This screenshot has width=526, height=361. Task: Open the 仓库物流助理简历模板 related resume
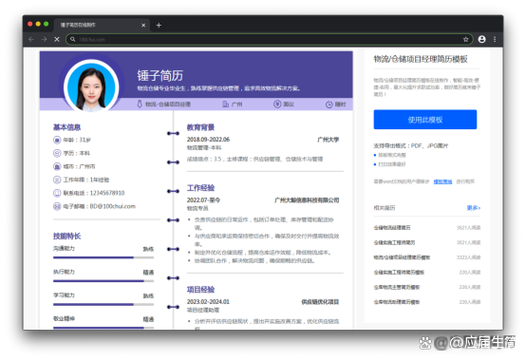(x=397, y=302)
